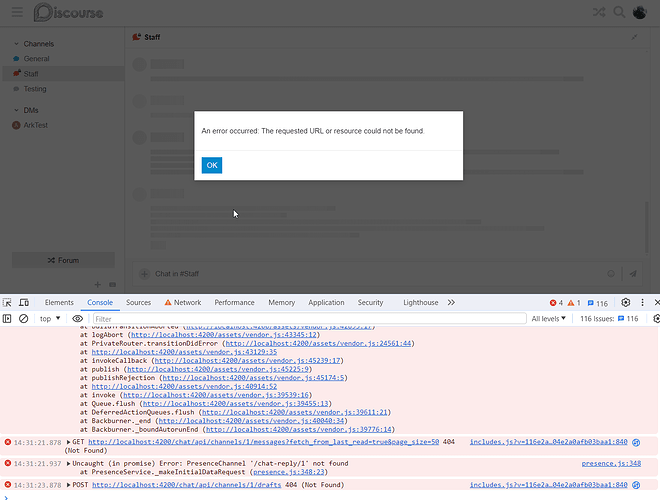Focus the console Filter field
The image size is (660, 500).
[x=309, y=319]
